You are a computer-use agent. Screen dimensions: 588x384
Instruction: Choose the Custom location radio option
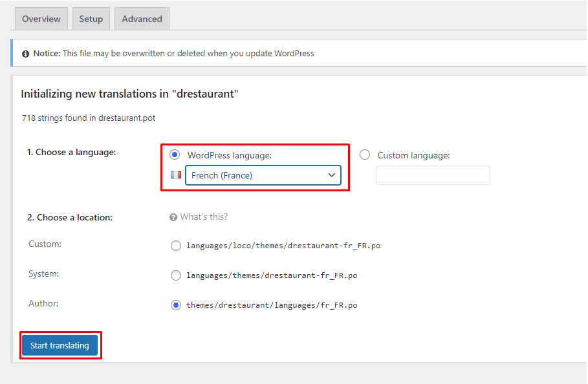176,246
